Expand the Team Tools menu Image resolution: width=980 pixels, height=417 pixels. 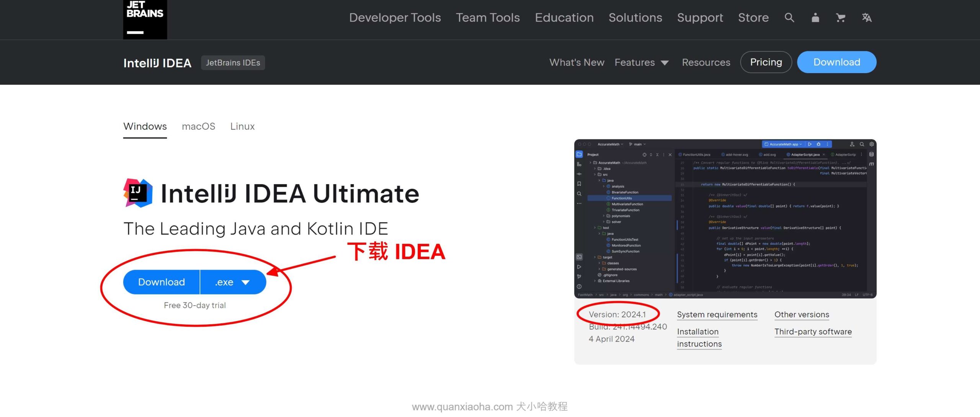487,17
